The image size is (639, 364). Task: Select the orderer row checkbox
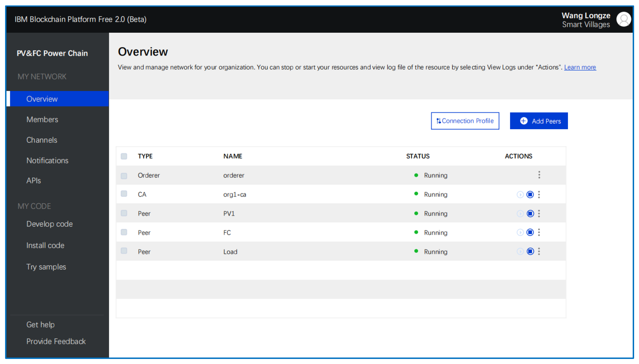pyautogui.click(x=124, y=176)
